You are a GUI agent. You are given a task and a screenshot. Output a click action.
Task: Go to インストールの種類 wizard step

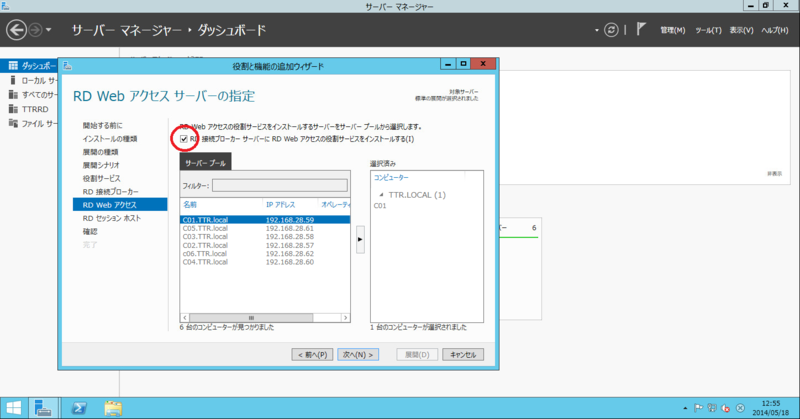tap(110, 139)
